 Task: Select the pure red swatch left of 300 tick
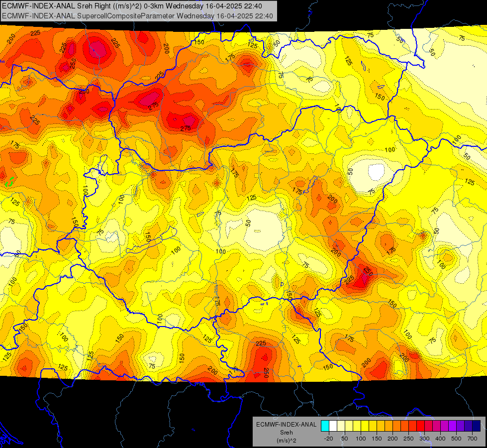[420, 426]
